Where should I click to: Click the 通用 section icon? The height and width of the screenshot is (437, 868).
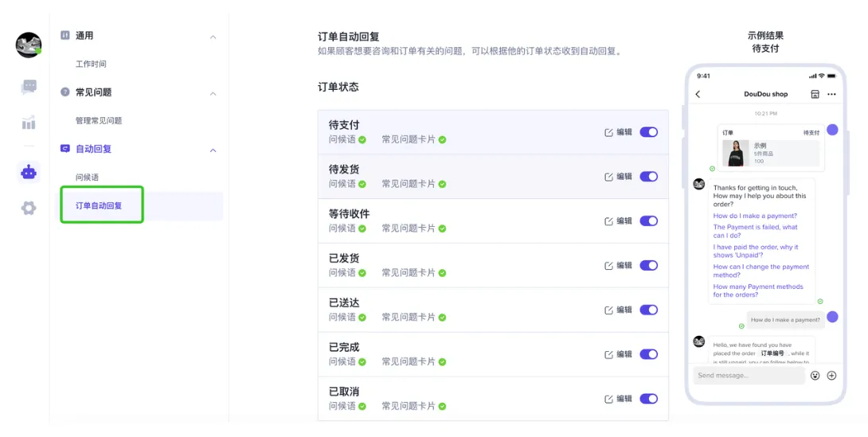[65, 35]
